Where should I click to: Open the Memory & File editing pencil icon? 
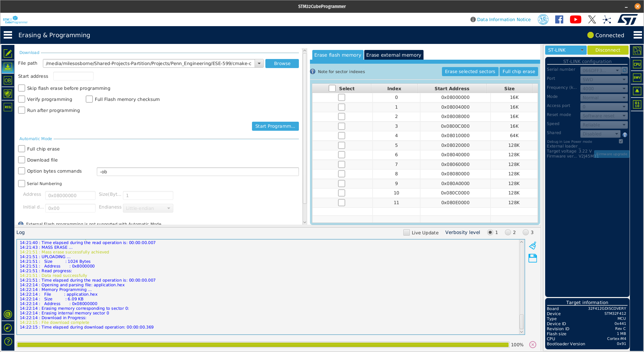[x=8, y=53]
